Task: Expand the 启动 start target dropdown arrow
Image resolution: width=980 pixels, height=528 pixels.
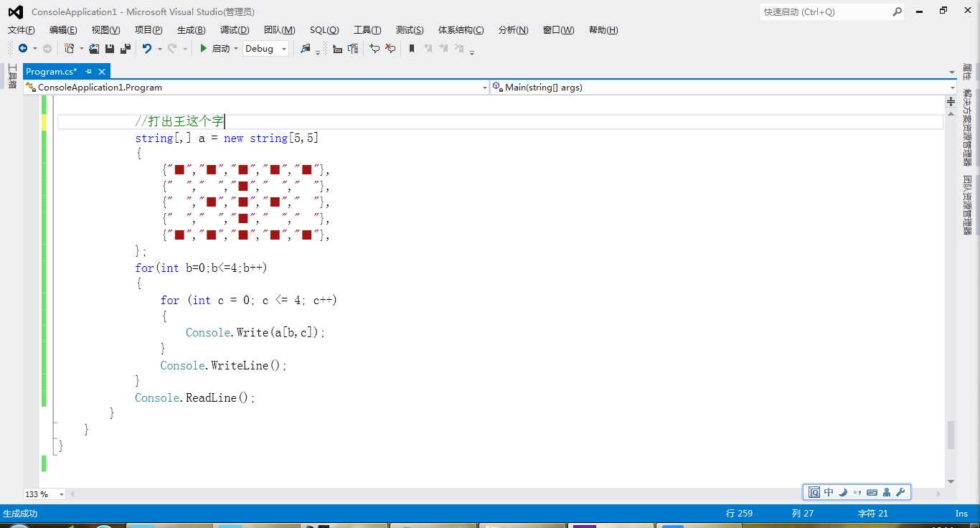Action: (x=235, y=49)
